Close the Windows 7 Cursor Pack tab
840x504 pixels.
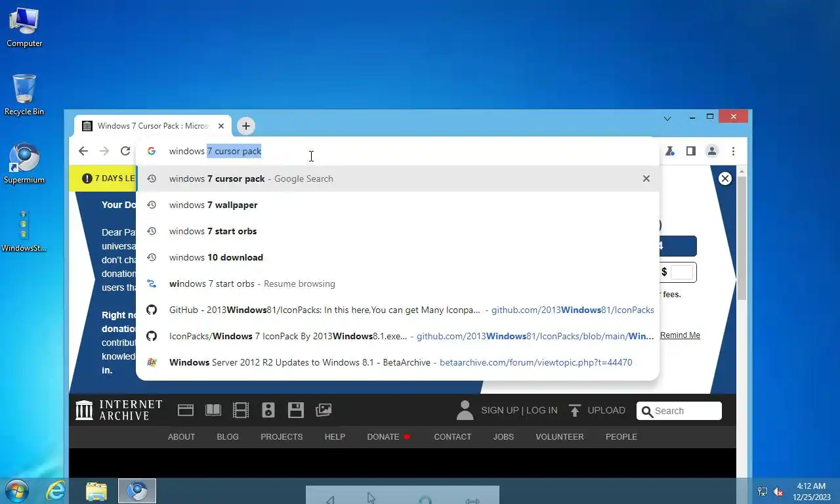pos(220,126)
